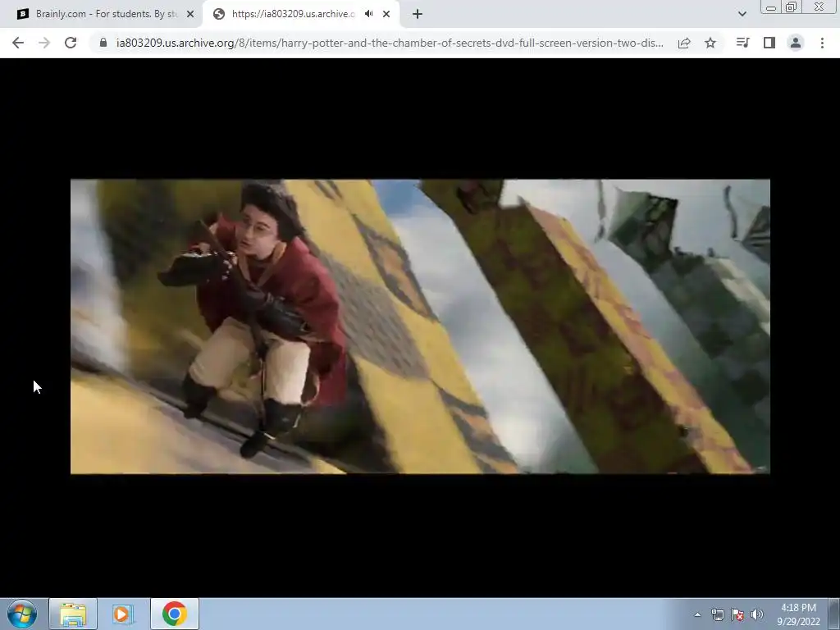Open the Chrome profile menu
The height and width of the screenshot is (630, 840).
pos(796,43)
